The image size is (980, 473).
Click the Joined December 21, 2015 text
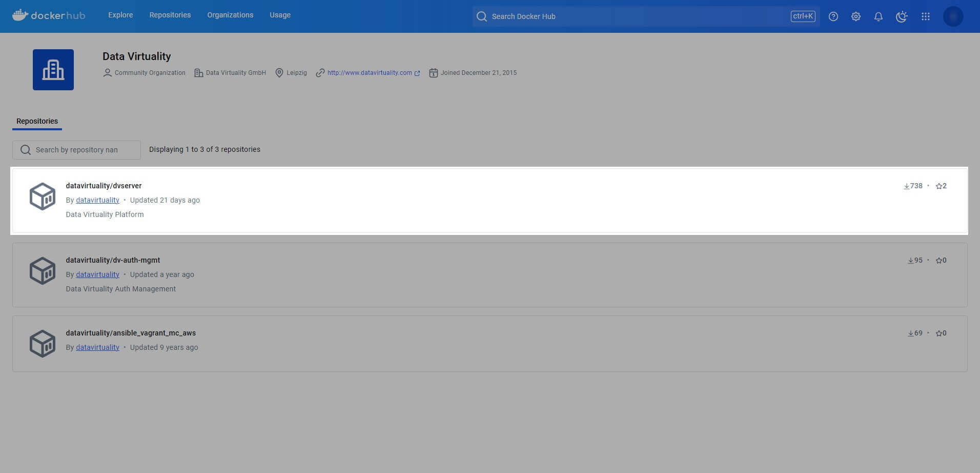click(x=479, y=73)
